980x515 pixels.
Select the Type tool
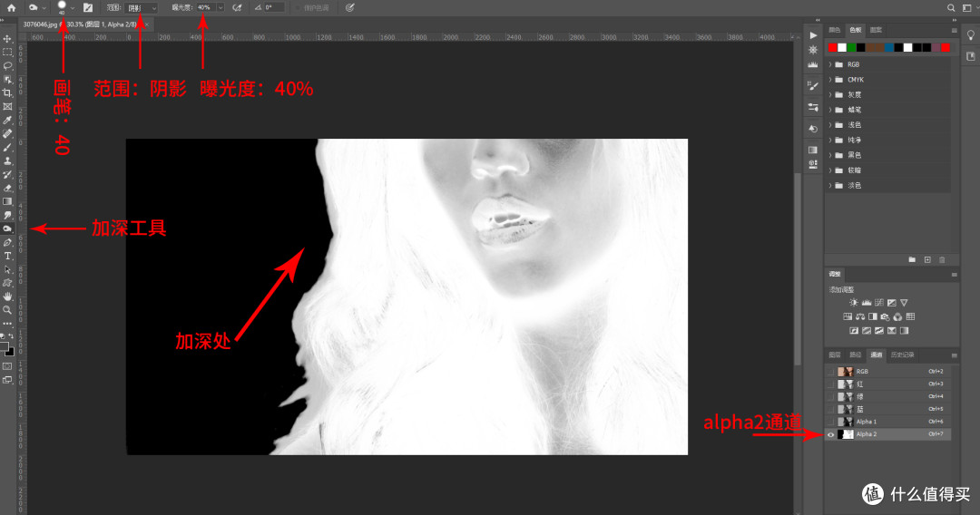pyautogui.click(x=7, y=256)
